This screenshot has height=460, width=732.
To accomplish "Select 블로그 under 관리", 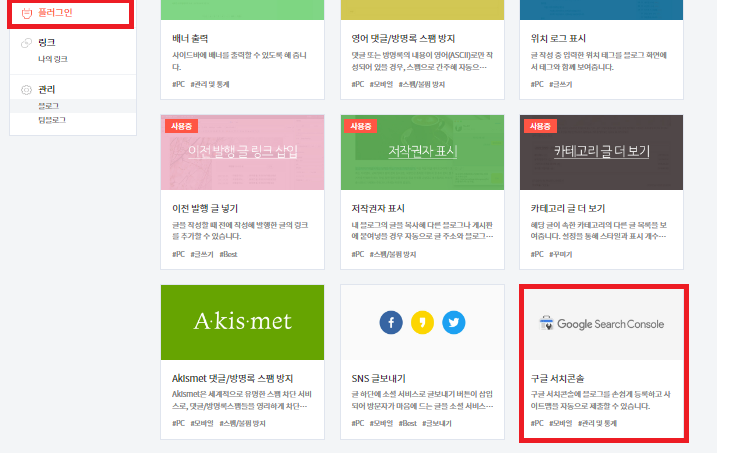I will coord(48,106).
